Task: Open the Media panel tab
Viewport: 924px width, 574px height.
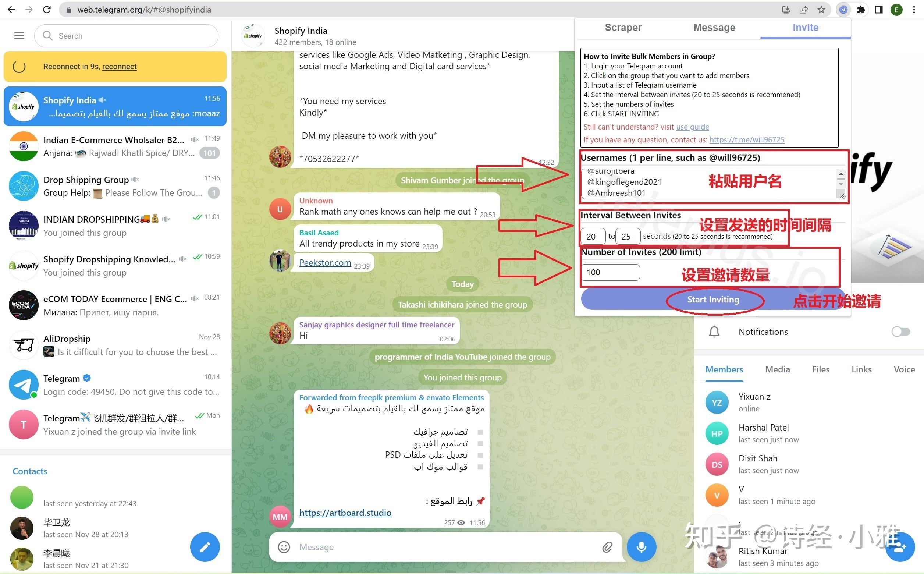Action: coord(776,369)
